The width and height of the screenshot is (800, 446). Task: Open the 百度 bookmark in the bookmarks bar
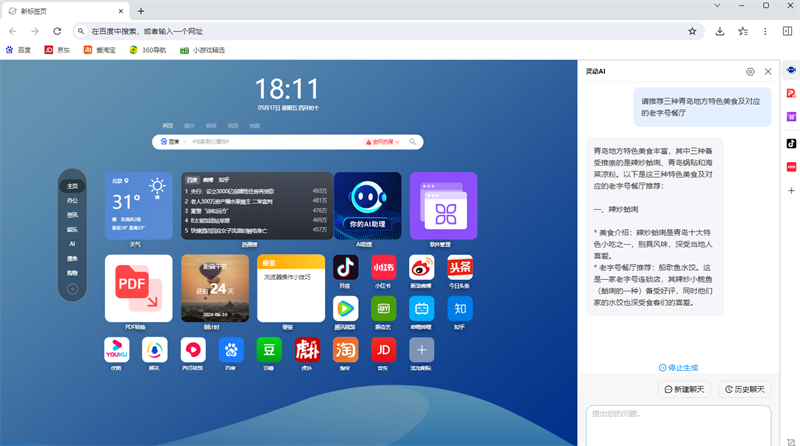pyautogui.click(x=18, y=50)
